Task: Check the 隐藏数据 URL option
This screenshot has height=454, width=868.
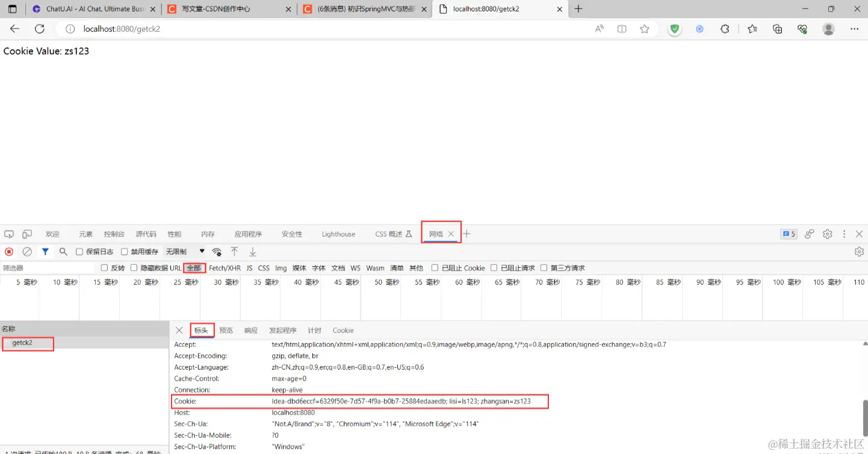Action: coord(134,268)
